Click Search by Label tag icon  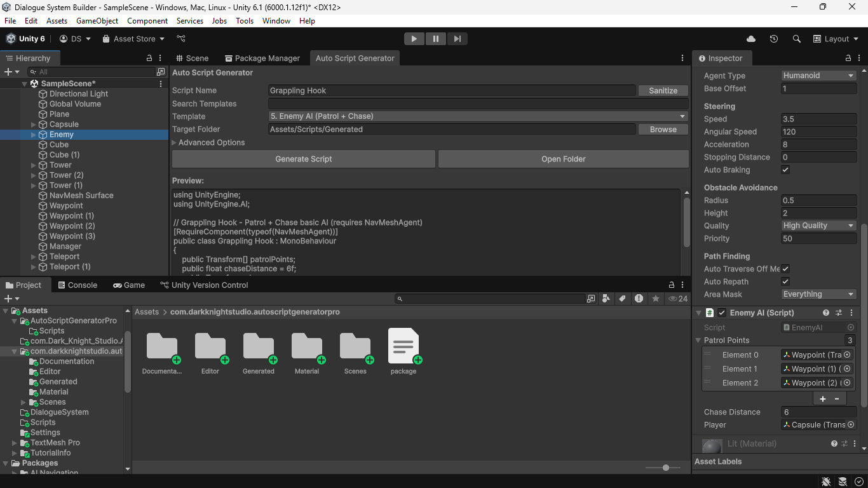[x=622, y=299]
